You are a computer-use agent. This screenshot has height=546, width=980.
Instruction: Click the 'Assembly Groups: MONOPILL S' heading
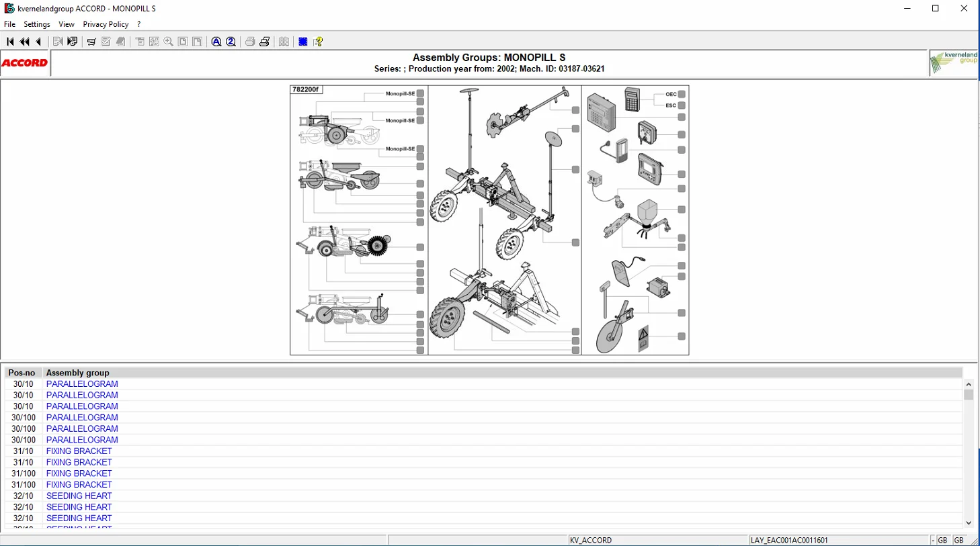(489, 58)
